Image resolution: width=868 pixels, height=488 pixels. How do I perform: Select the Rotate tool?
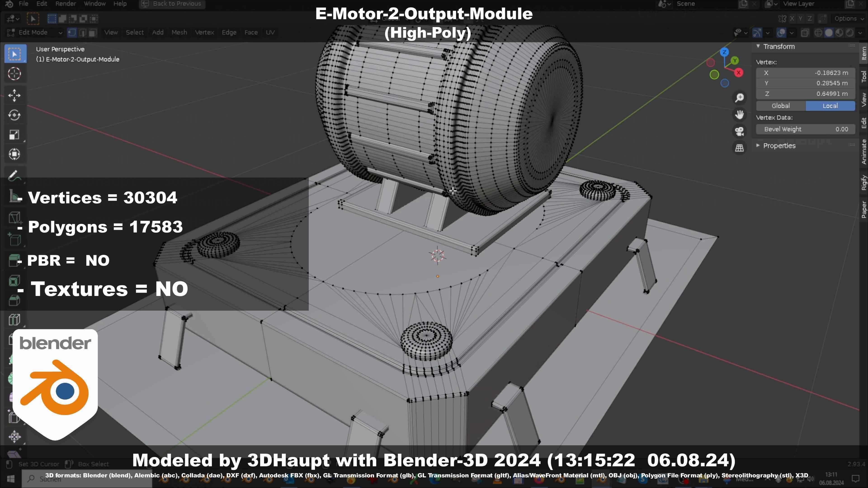click(14, 115)
